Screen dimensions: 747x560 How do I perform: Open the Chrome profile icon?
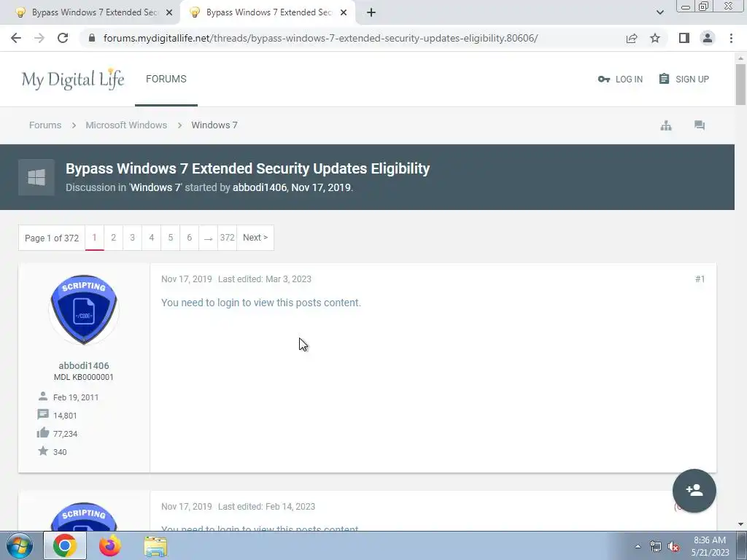(x=708, y=38)
